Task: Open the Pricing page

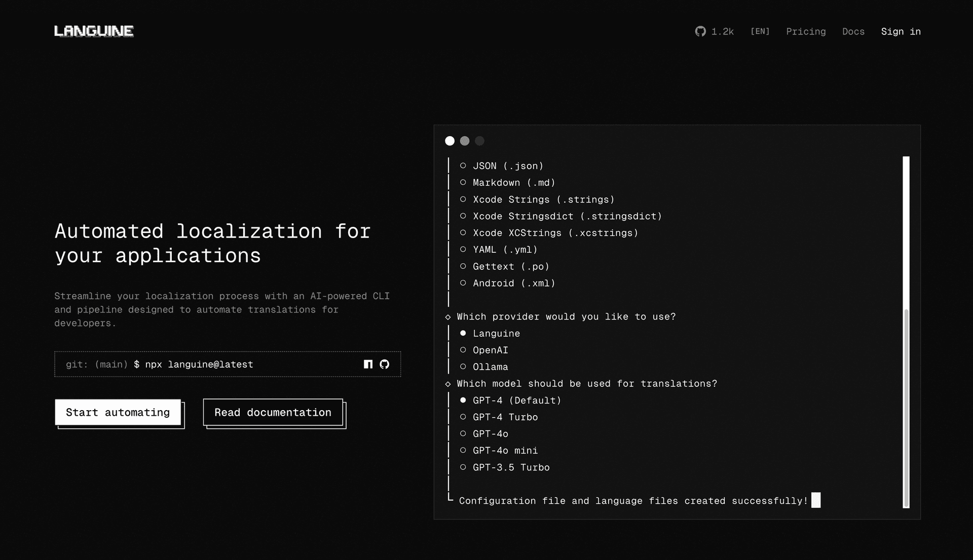Action: click(x=806, y=31)
